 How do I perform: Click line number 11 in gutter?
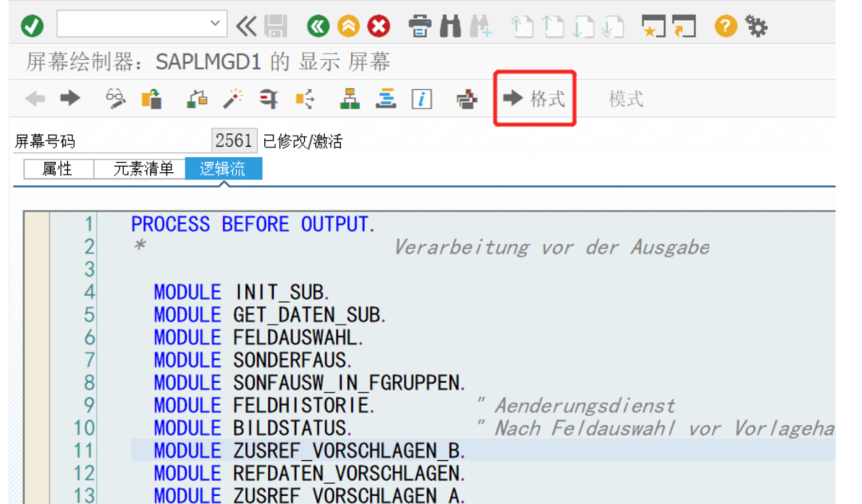(84, 451)
